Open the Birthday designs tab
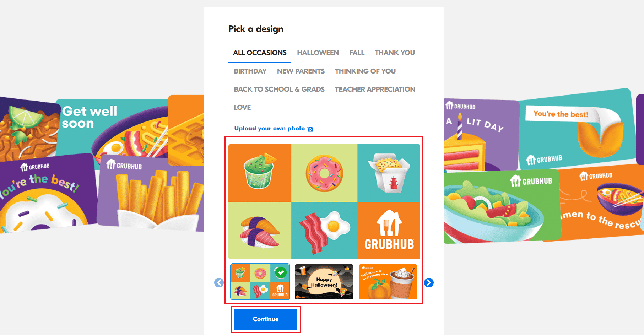 [250, 71]
